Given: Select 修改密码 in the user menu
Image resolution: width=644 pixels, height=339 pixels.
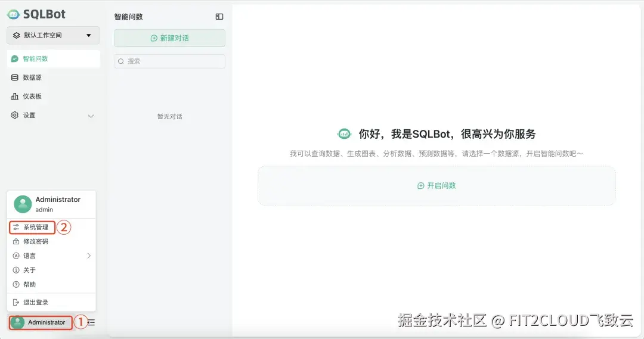Looking at the screenshot, I should click(51, 241).
